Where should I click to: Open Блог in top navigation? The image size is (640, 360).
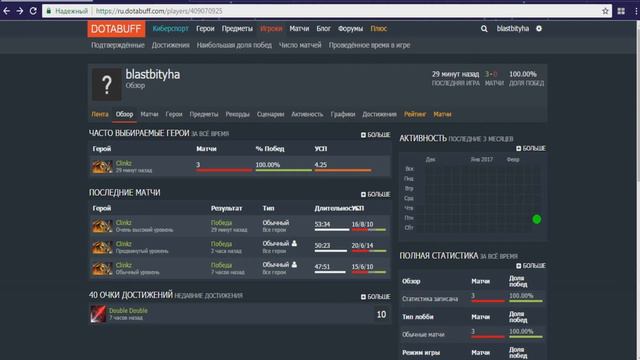tap(323, 29)
